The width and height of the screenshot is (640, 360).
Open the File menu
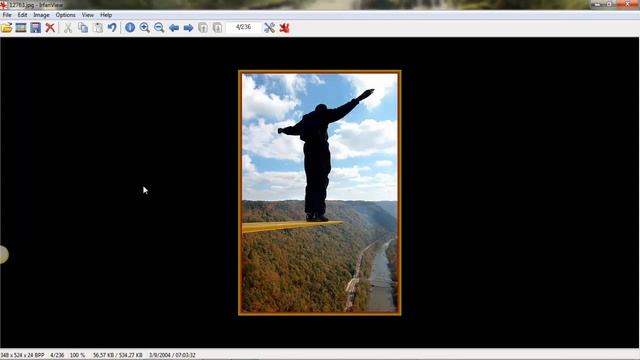coord(7,15)
